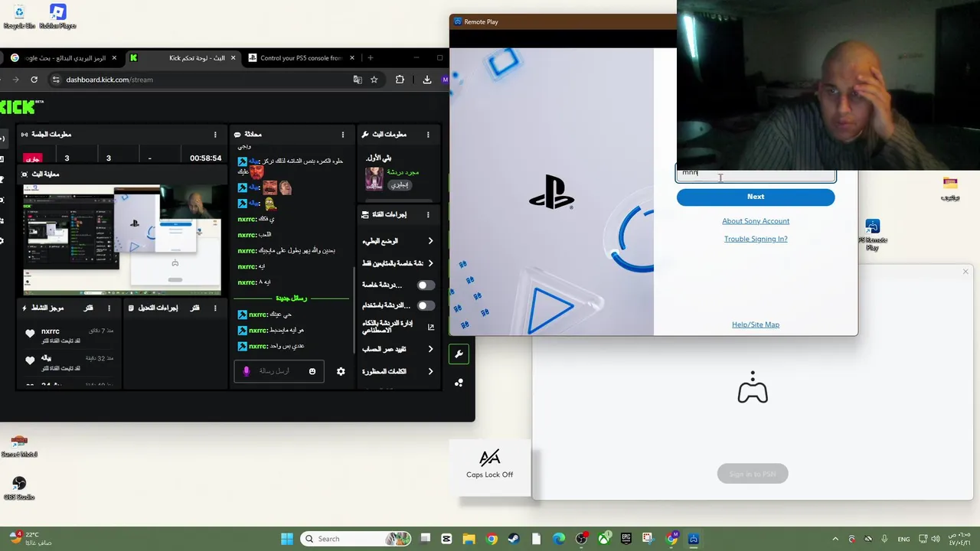Open chat panel three-dot menu
Screen dimensions: 980x551
342,135
